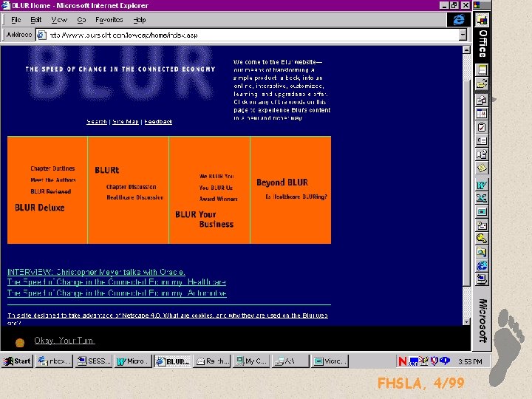Click Open Office Document folder icon
The height and width of the screenshot is (399, 532).
tap(482, 83)
